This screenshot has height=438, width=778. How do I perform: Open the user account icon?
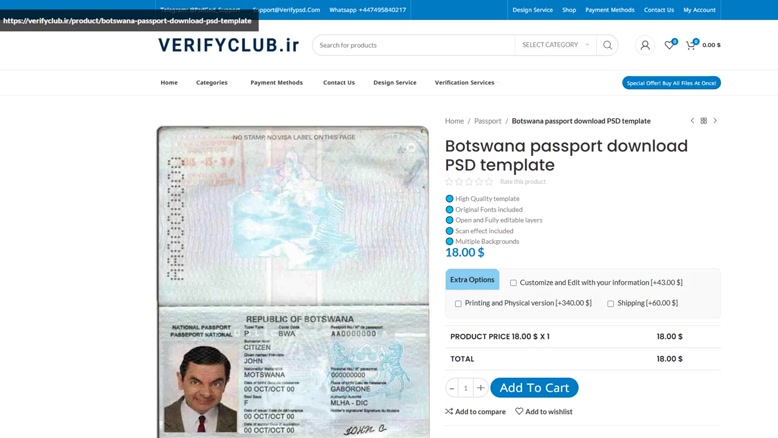pos(645,45)
